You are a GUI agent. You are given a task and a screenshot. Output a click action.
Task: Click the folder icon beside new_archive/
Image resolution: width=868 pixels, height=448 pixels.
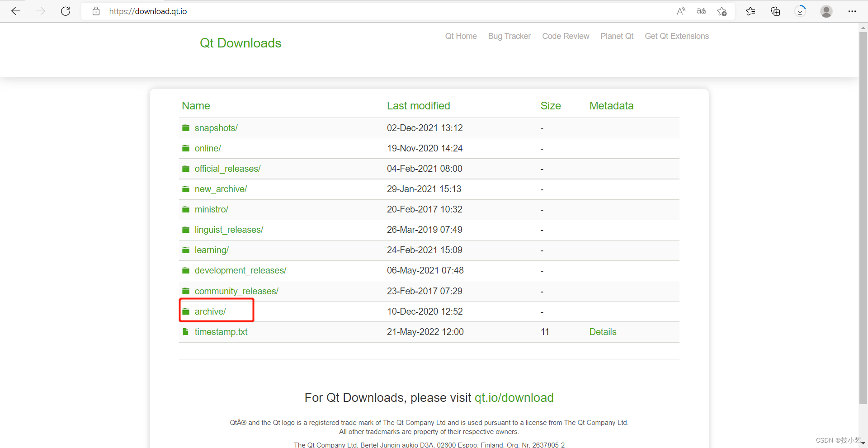186,189
